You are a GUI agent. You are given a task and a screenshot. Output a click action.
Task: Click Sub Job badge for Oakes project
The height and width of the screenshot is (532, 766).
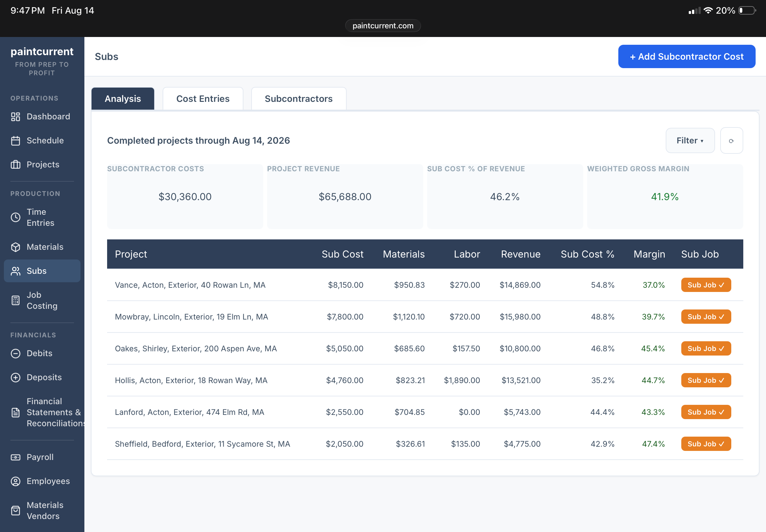click(706, 349)
